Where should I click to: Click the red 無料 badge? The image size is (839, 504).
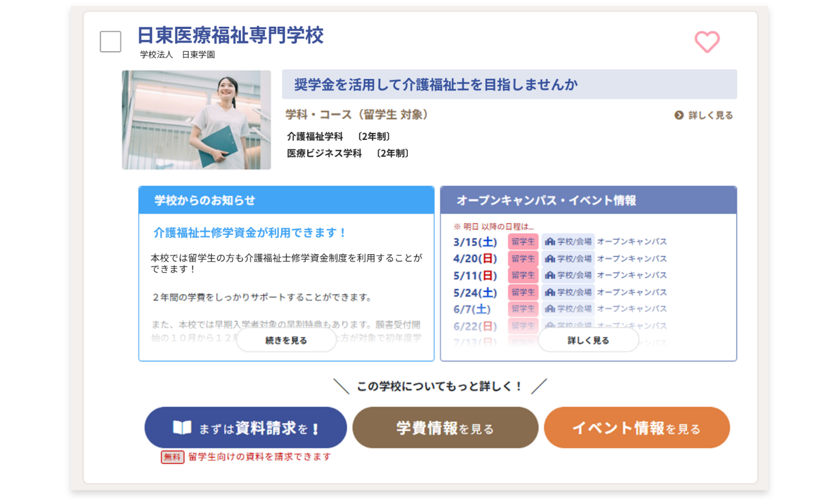172,458
